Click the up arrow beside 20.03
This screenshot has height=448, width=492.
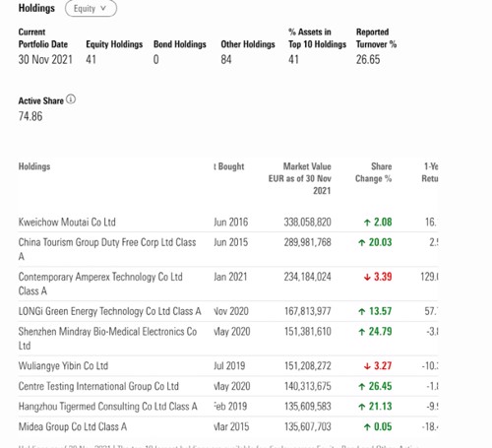point(362,243)
